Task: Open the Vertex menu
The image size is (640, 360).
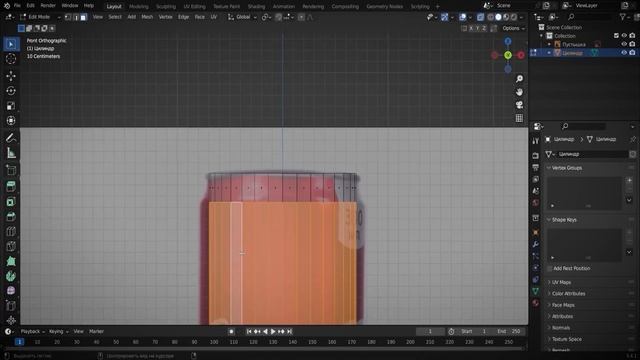Action: (x=165, y=17)
